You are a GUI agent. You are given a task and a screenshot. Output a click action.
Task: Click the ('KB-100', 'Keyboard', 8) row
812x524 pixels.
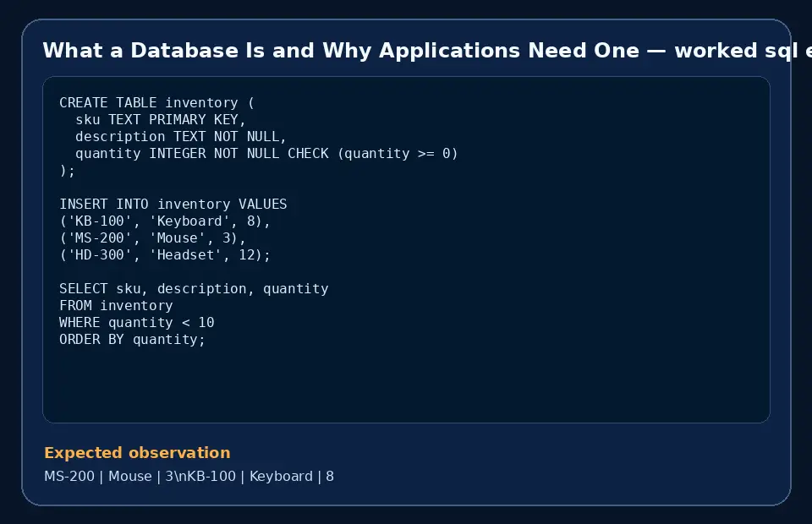[x=165, y=221]
